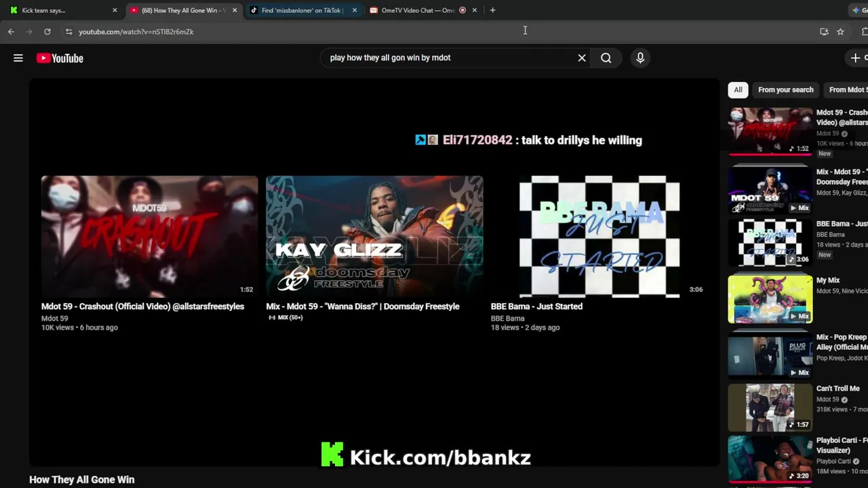Open the My Mix sidebar thumbnail

click(770, 299)
